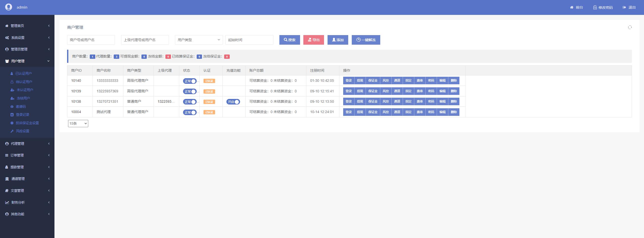Click 通道 button for merchant 10139
The width and height of the screenshot is (644, 238).
tap(397, 91)
